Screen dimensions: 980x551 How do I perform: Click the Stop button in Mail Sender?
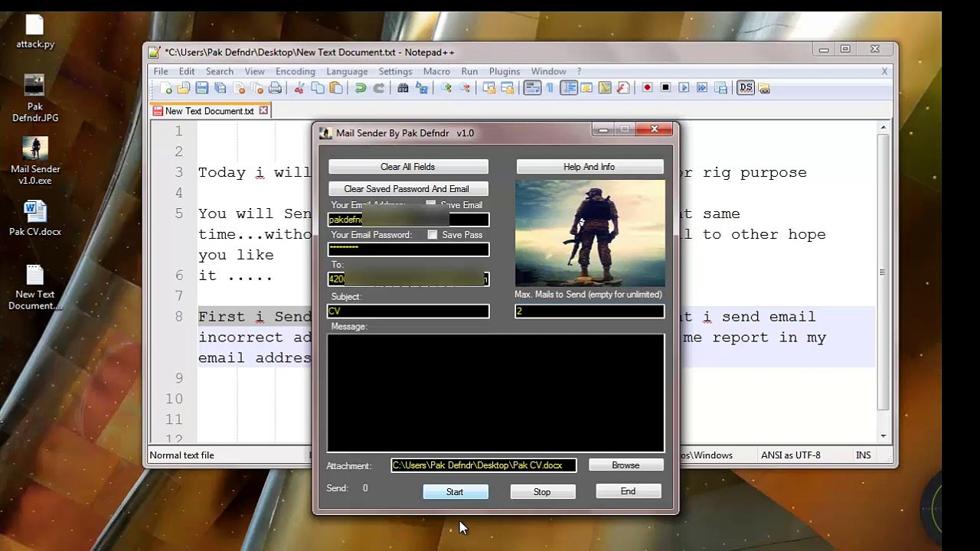[x=542, y=492]
